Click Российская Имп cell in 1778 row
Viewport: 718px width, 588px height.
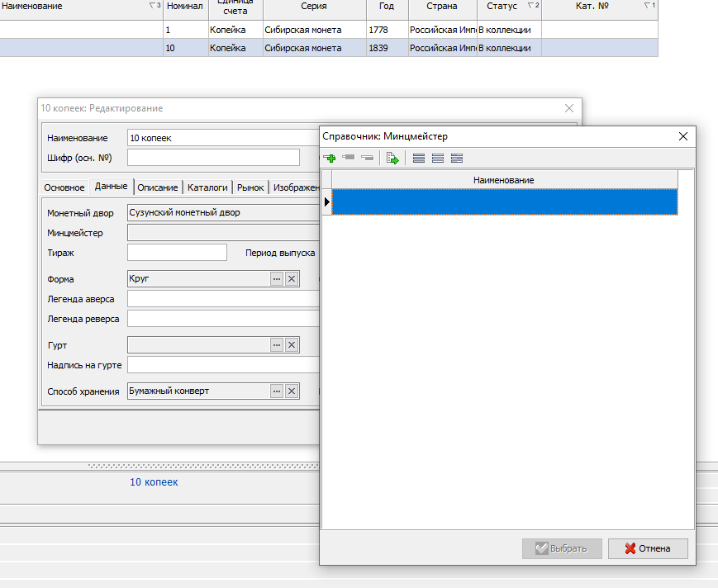coord(442,30)
